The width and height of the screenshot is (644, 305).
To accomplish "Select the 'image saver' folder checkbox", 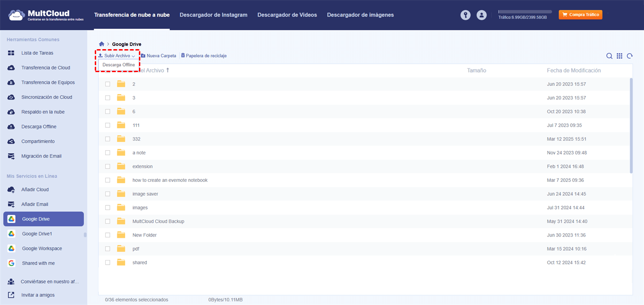I will tap(108, 194).
